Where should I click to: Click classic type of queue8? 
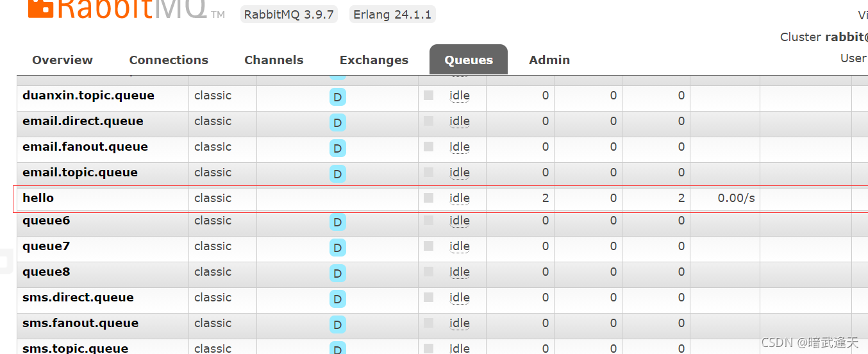[213, 272]
